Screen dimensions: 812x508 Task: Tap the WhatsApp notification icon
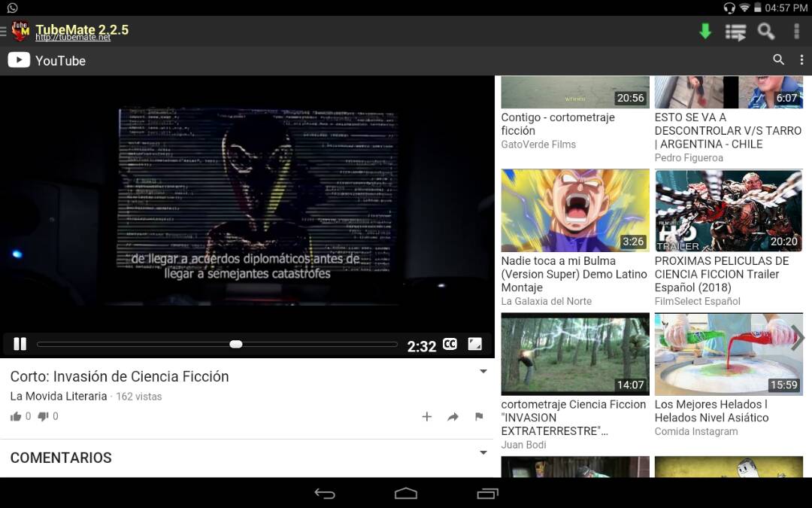[13, 8]
